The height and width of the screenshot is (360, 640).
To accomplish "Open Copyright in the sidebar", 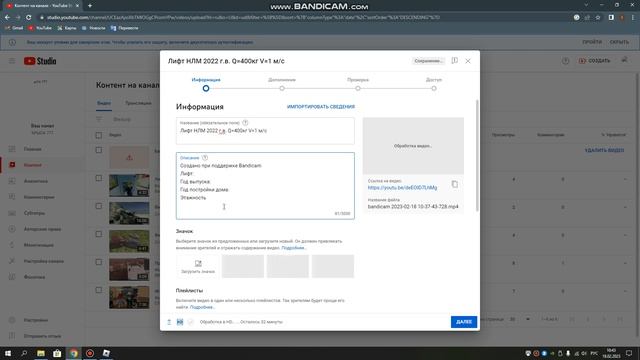I will (x=42, y=229).
